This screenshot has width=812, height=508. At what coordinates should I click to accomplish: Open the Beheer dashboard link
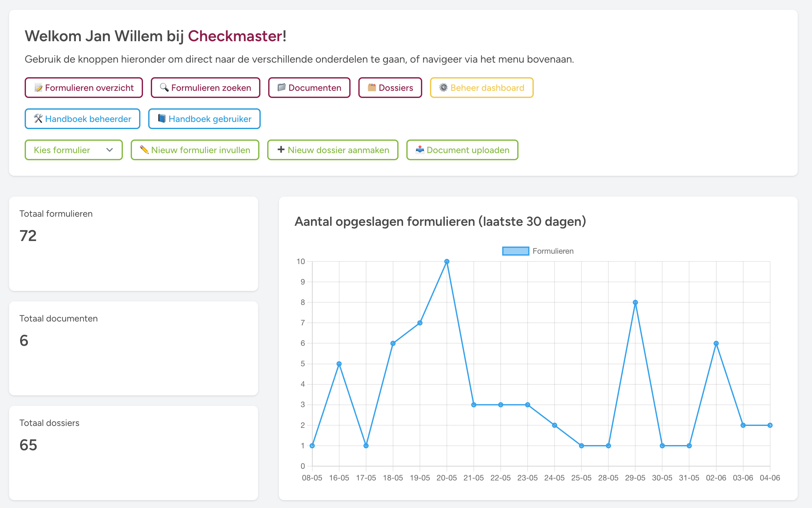[x=481, y=88]
